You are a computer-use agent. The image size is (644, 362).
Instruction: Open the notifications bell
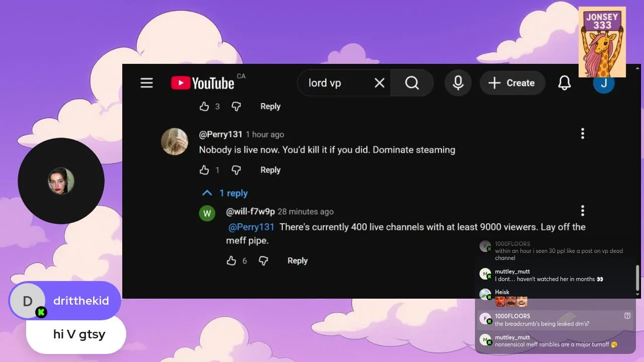coord(565,83)
